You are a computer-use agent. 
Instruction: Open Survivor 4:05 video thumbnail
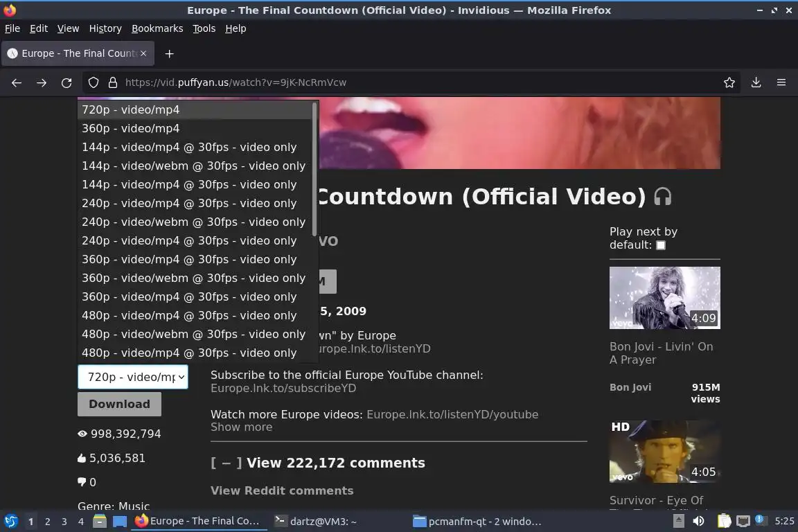665,452
